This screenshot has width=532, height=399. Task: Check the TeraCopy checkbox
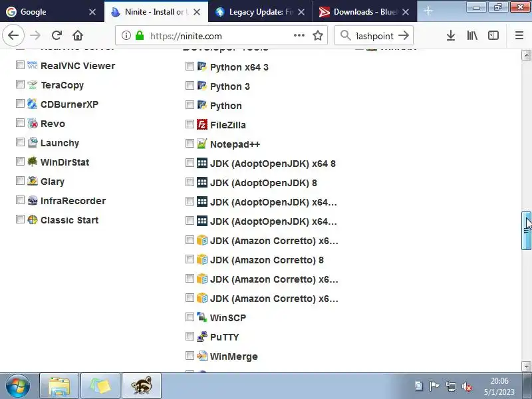(x=20, y=84)
